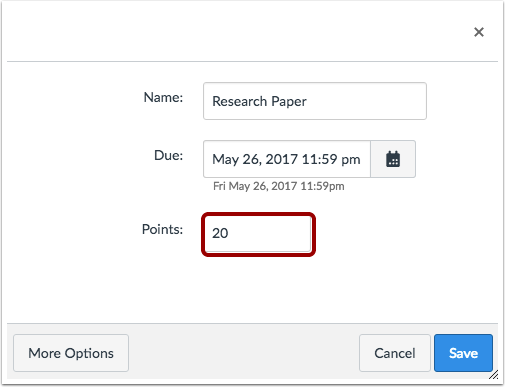The image size is (505, 387).
Task: Grab the resize grip in dialog corner
Action: point(494,375)
